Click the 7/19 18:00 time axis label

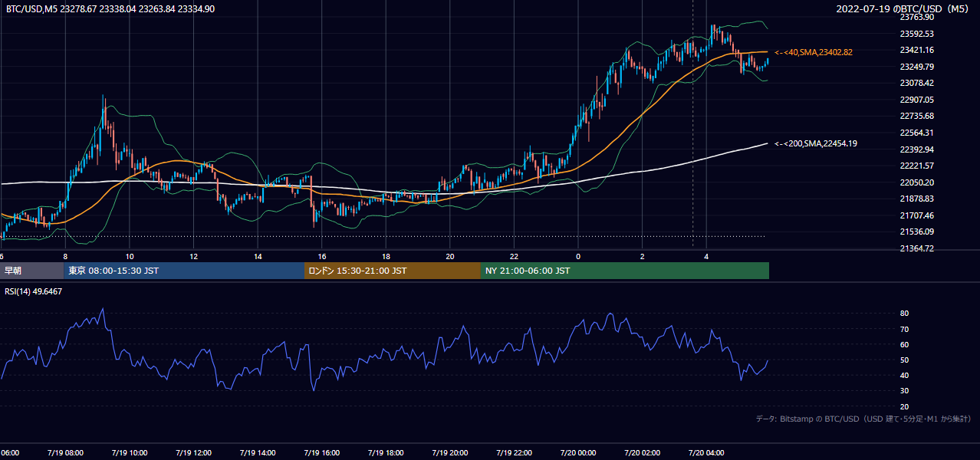tap(386, 453)
